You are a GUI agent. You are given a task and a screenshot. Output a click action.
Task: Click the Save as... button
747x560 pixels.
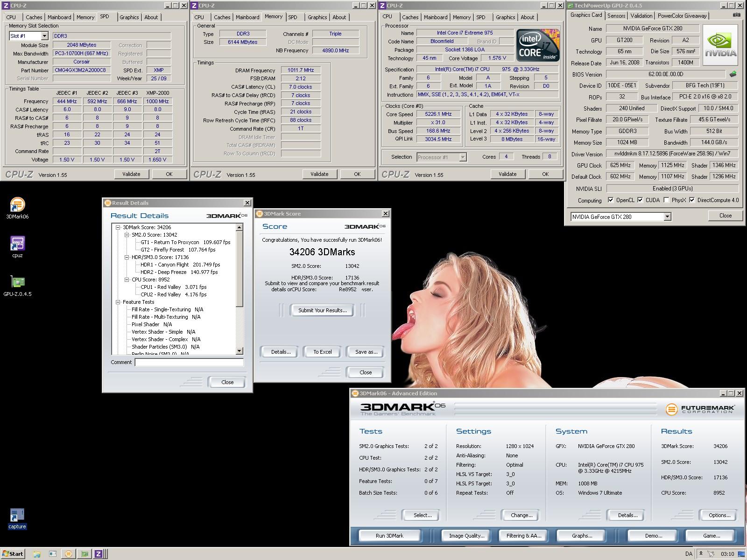[366, 352]
